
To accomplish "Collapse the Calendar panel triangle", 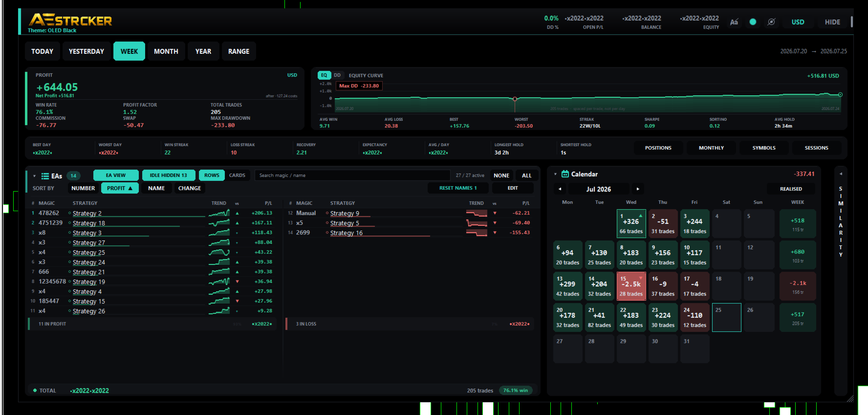I will click(x=555, y=174).
